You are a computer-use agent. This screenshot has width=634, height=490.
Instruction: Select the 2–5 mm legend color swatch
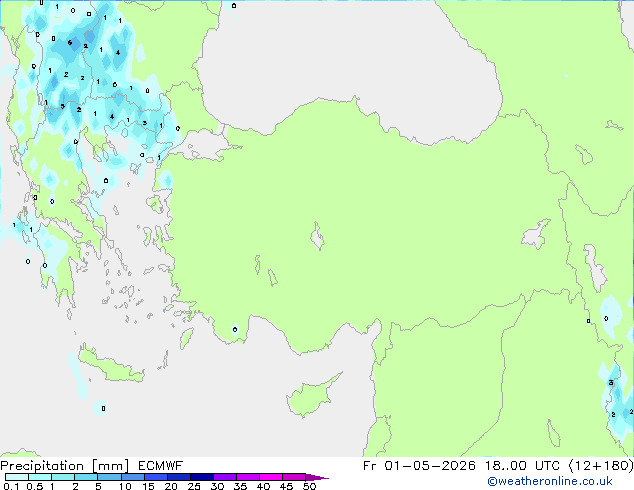[86, 477]
